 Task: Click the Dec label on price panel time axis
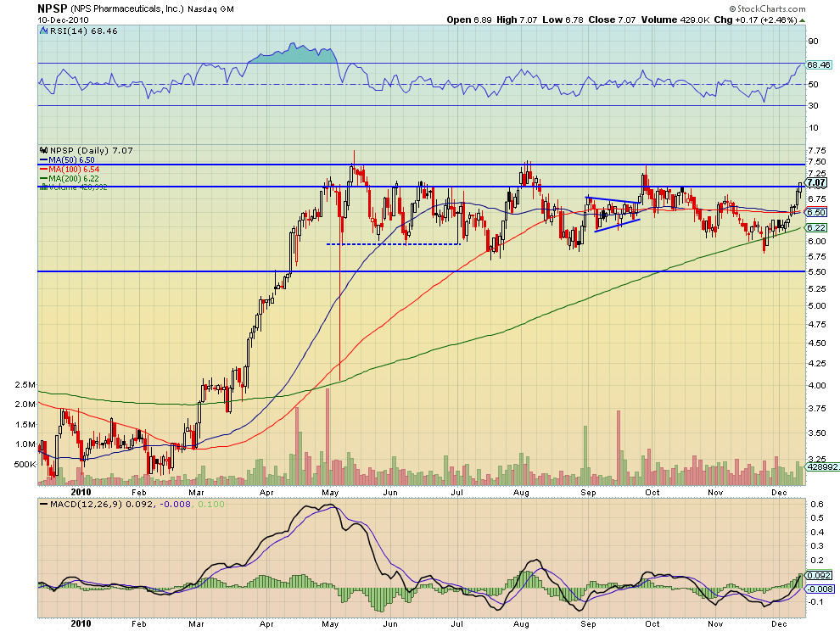pos(779,492)
